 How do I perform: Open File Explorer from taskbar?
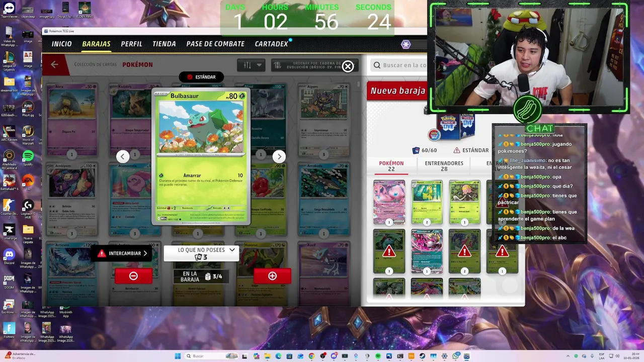pyautogui.click(x=267, y=356)
